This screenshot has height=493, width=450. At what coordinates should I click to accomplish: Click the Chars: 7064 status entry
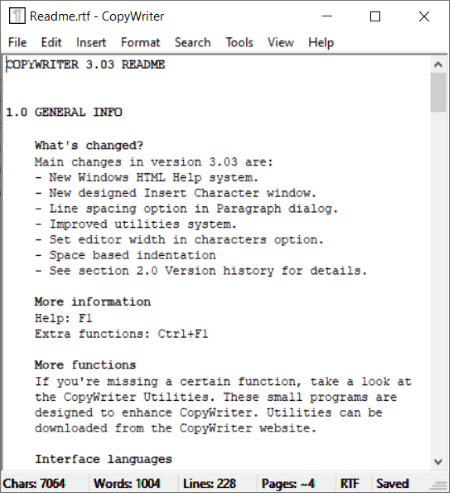[34, 483]
